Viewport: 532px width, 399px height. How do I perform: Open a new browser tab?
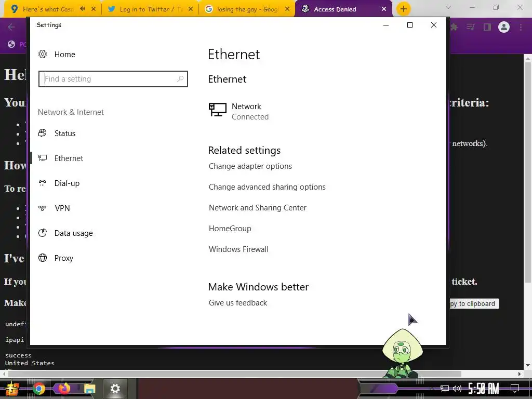click(x=403, y=9)
